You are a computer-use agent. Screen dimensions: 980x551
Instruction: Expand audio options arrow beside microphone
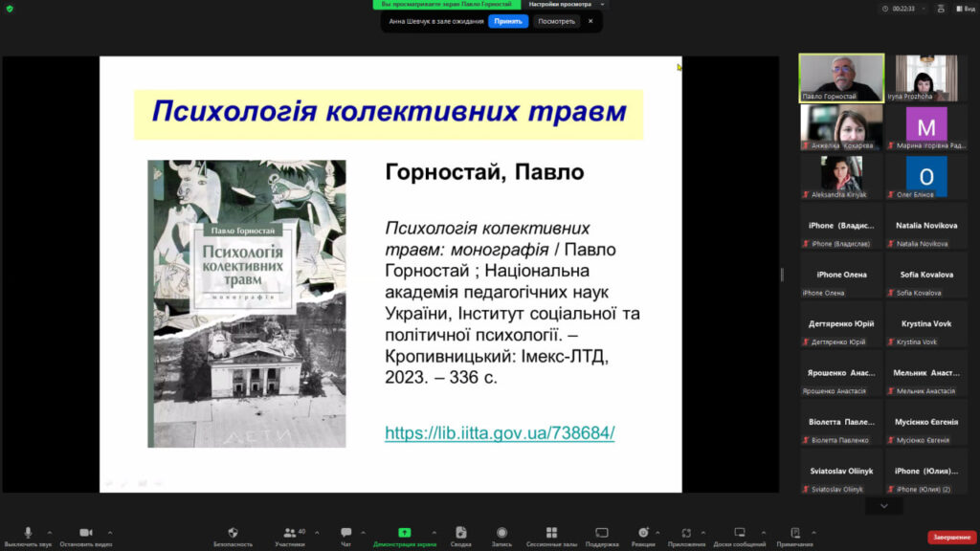(x=50, y=532)
